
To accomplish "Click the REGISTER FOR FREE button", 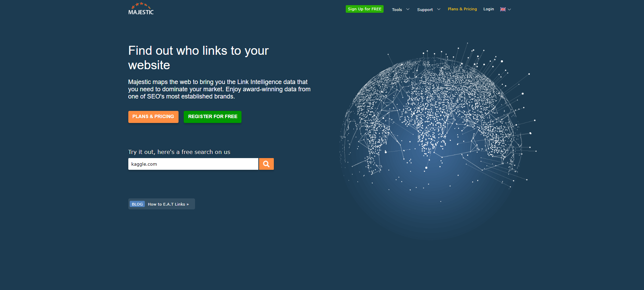I will (213, 117).
